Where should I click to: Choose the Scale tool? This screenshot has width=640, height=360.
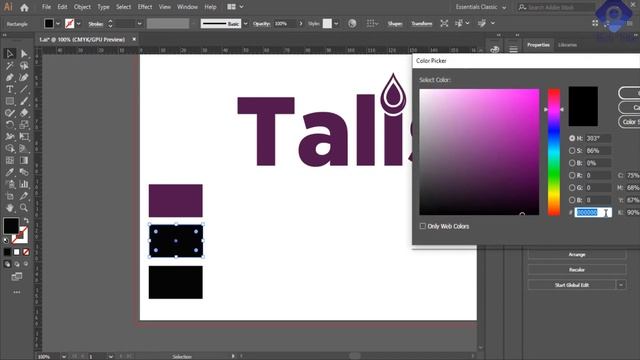24,125
